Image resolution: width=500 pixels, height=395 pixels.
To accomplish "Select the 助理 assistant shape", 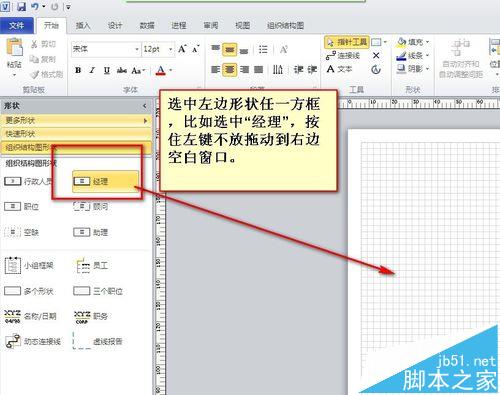I will tap(91, 232).
